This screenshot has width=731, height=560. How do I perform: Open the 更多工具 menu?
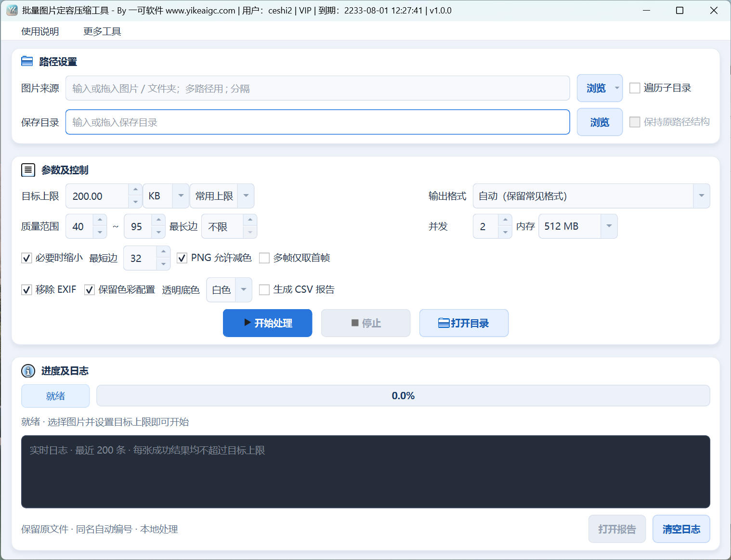(x=102, y=31)
